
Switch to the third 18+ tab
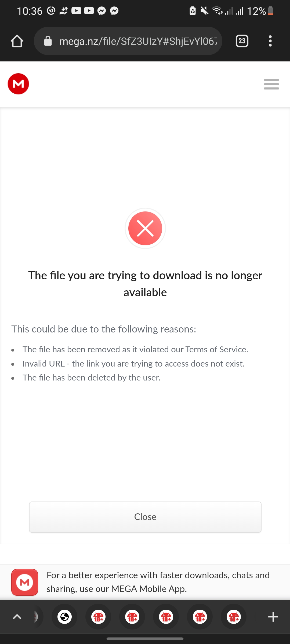point(166,617)
